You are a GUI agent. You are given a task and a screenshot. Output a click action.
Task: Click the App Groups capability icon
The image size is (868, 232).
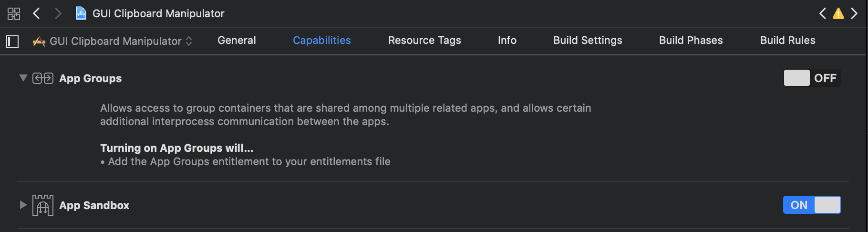(43, 78)
